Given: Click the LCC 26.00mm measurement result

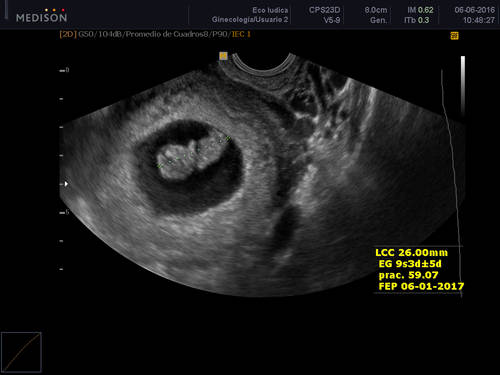Looking at the screenshot, I should pyautogui.click(x=412, y=253).
